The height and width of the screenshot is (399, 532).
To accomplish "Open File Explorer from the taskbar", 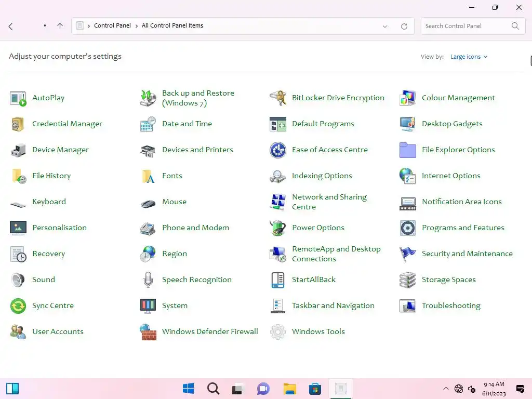I will pyautogui.click(x=290, y=389).
